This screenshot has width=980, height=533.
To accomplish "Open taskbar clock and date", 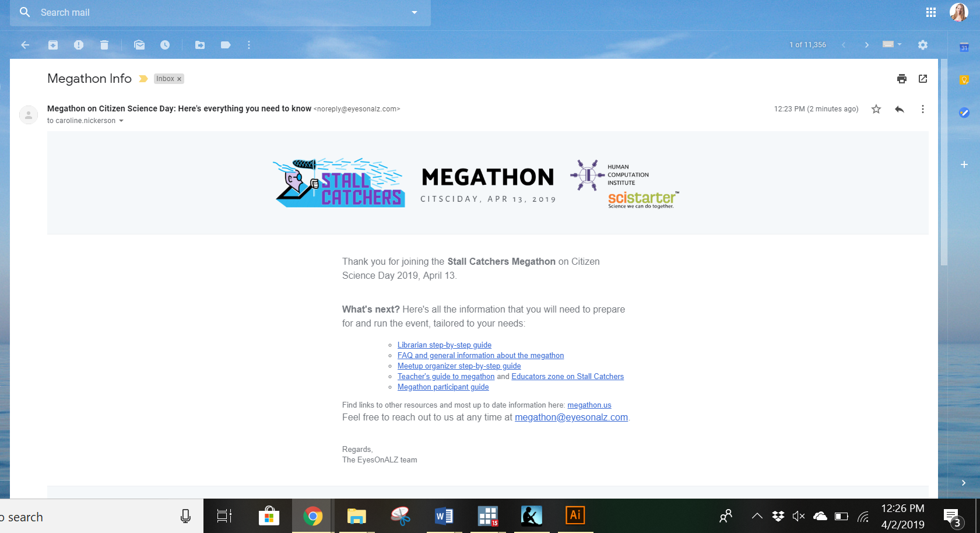I will [902, 517].
